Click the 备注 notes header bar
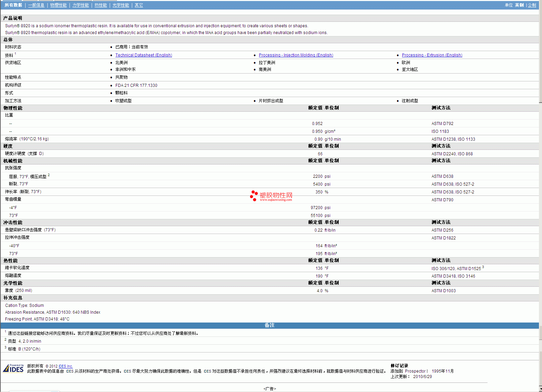This screenshot has height=392, width=542. [269, 325]
